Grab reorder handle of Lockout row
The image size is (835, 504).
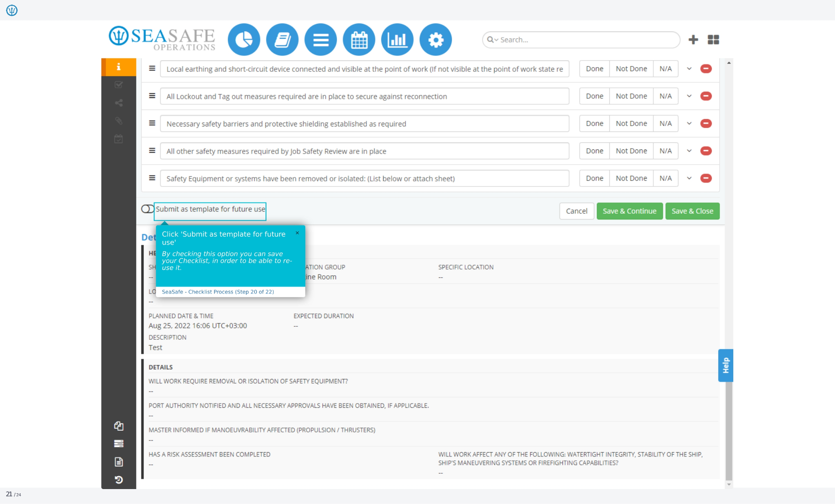[152, 96]
